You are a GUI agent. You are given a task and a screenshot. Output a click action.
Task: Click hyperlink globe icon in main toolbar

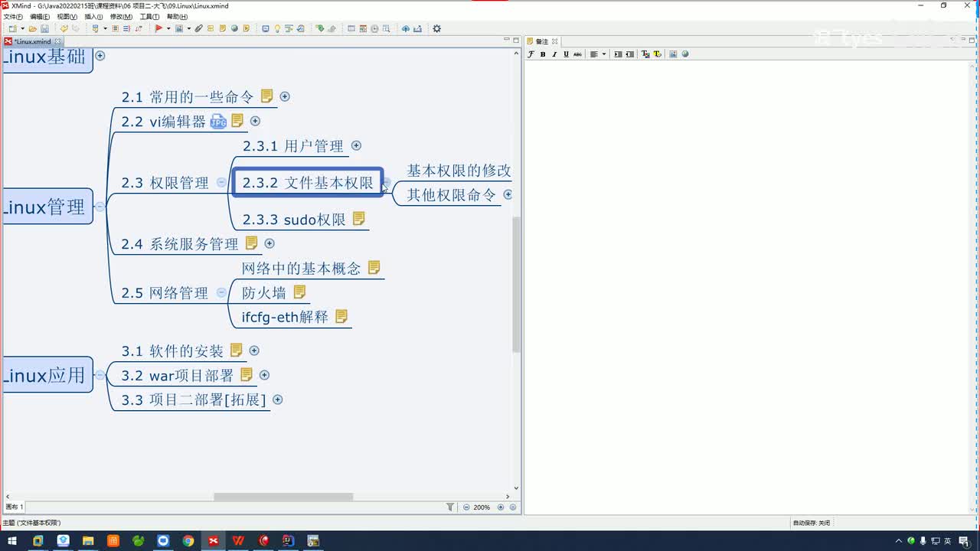(234, 29)
